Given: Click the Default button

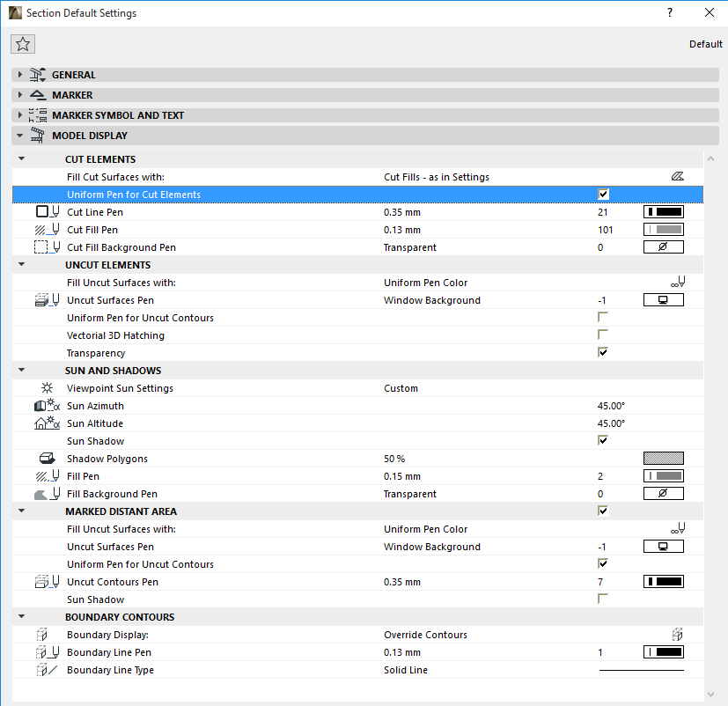Looking at the screenshot, I should [706, 44].
